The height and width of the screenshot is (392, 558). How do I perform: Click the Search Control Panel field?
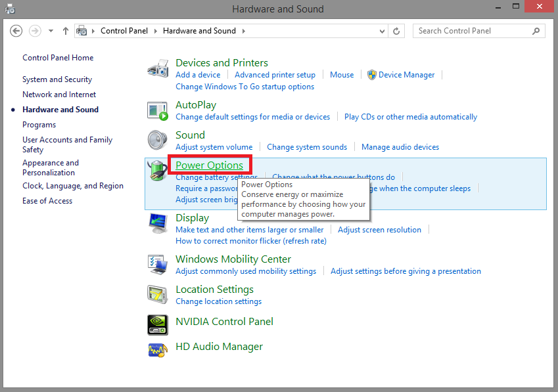(x=473, y=31)
